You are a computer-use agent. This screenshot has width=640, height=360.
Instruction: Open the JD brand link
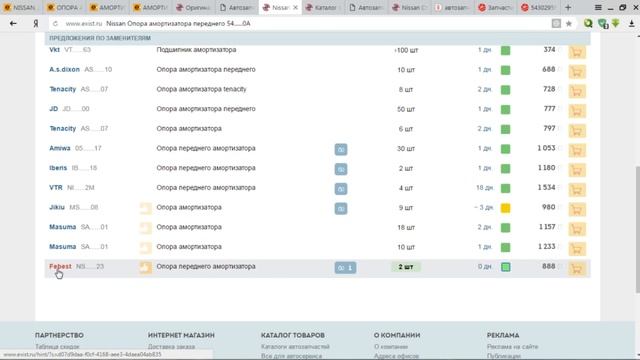(x=53, y=109)
